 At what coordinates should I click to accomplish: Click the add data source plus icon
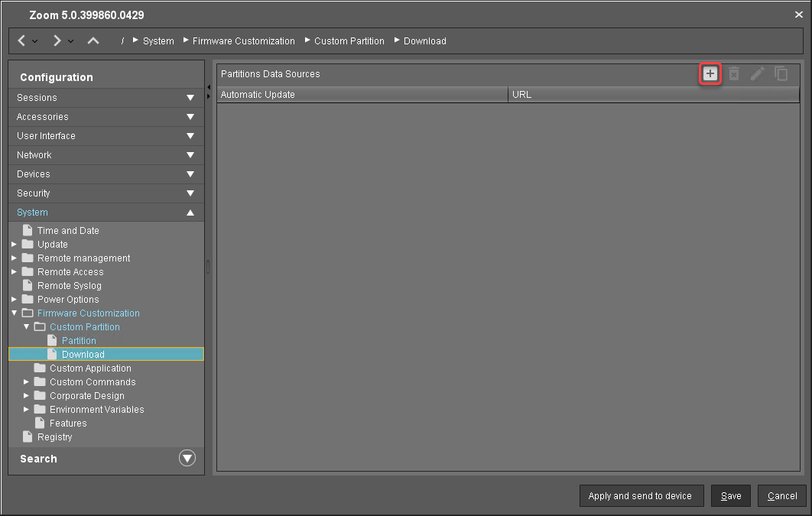710,73
